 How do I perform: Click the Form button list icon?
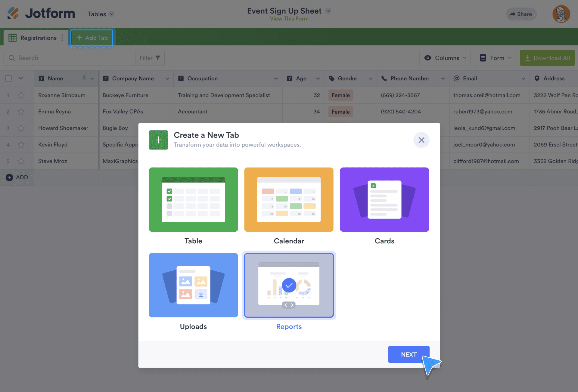pos(483,58)
